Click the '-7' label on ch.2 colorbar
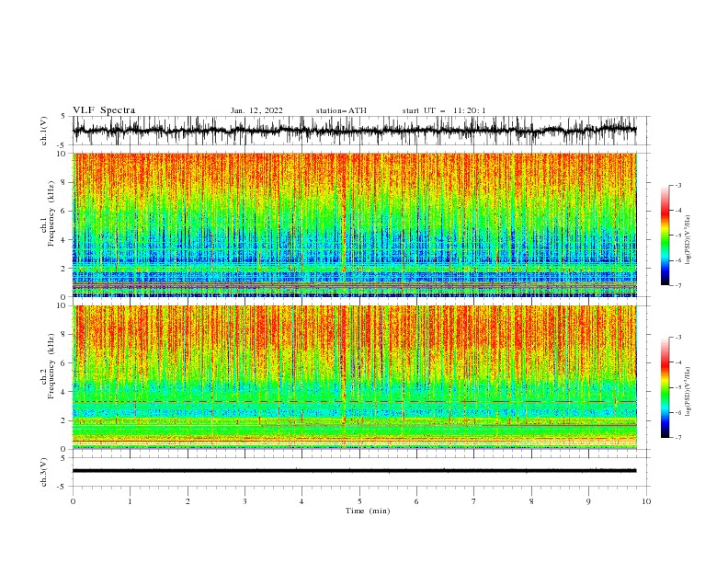The width and height of the screenshot is (728, 563). point(677,437)
